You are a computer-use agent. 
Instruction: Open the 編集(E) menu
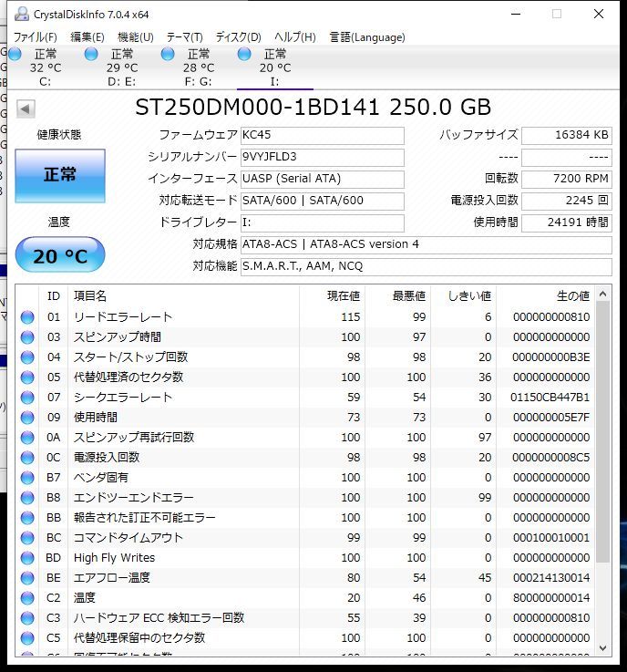point(87,37)
